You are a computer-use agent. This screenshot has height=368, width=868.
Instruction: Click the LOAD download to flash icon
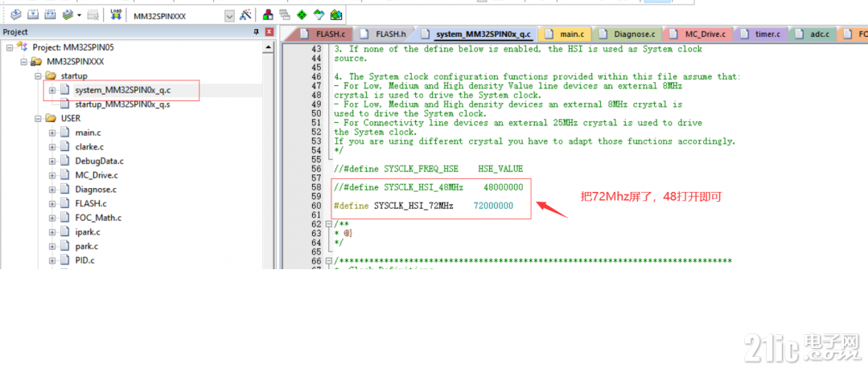click(x=115, y=15)
